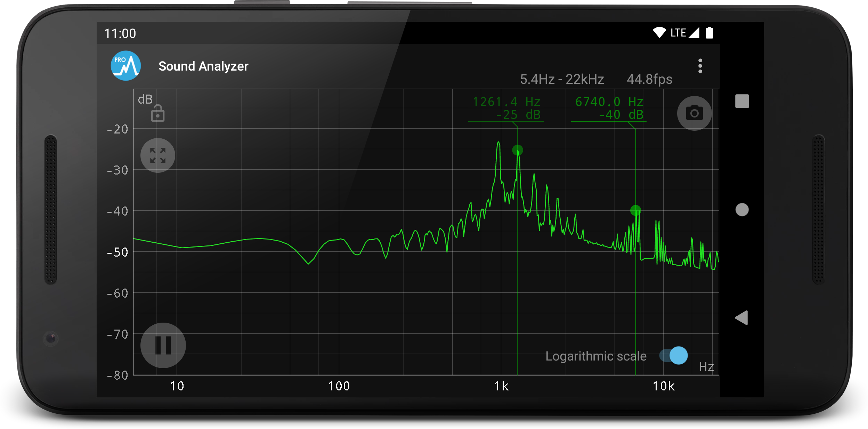This screenshot has width=868, height=429.
Task: Tap the 44.8fps frame rate label
Action: click(649, 79)
